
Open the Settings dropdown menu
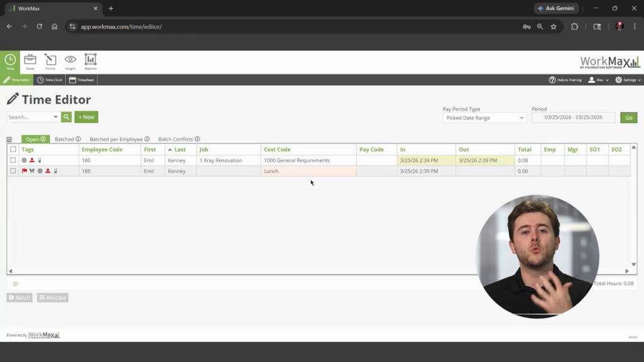[628, 80]
